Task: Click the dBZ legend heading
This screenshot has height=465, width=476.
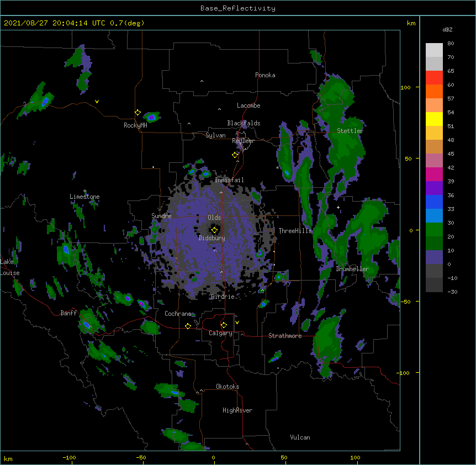Action: pyautogui.click(x=447, y=30)
